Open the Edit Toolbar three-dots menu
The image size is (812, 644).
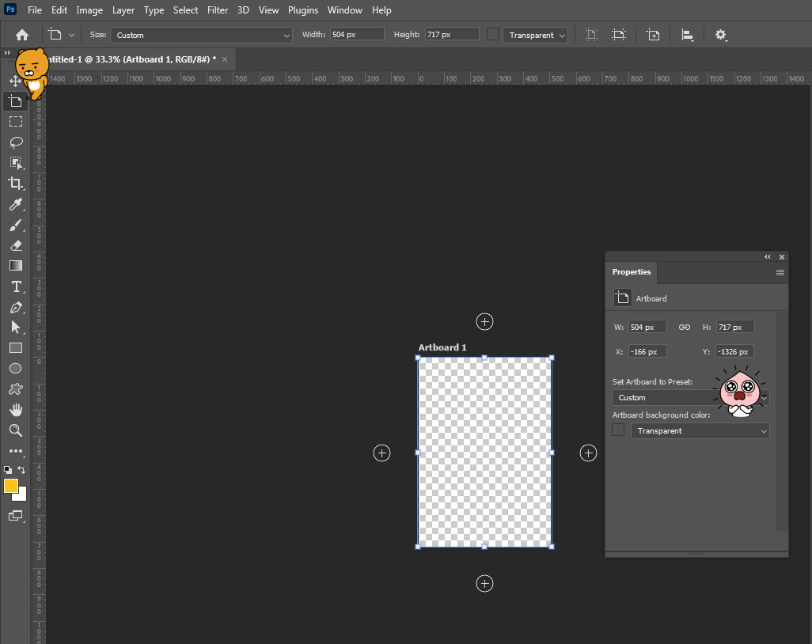[16, 451]
